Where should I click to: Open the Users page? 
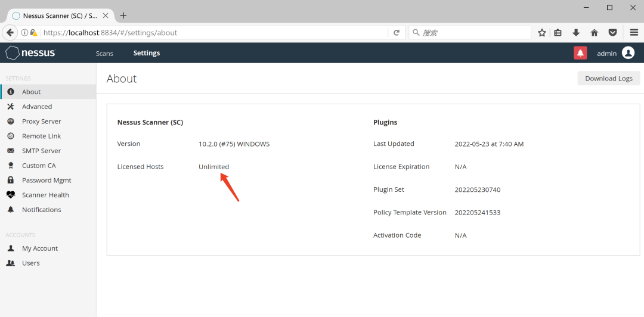[x=48, y=263]
